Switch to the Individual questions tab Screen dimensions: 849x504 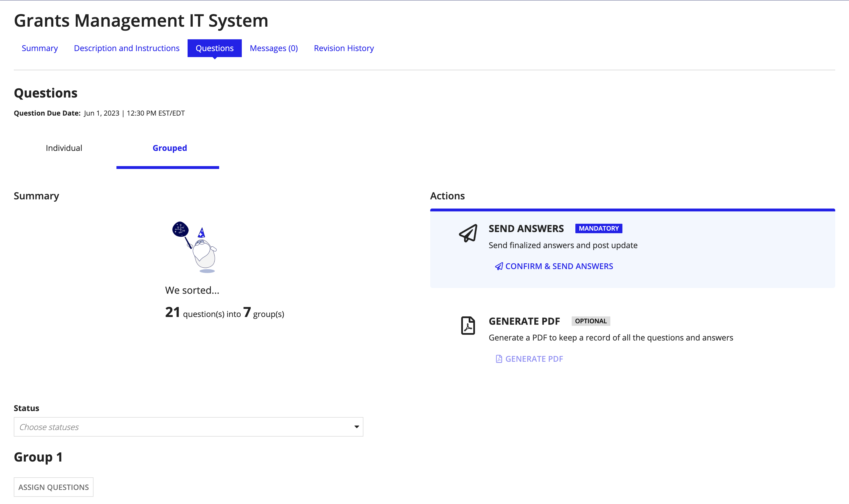[64, 148]
